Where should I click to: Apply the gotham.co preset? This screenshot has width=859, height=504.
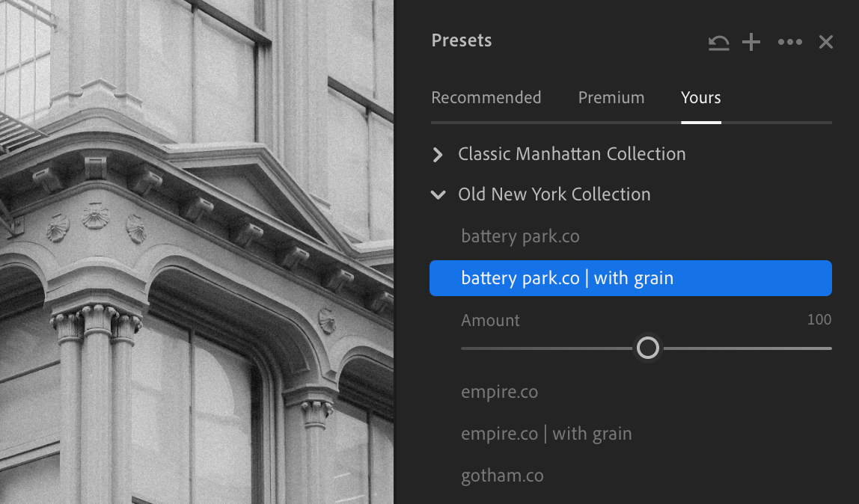pyautogui.click(x=502, y=476)
